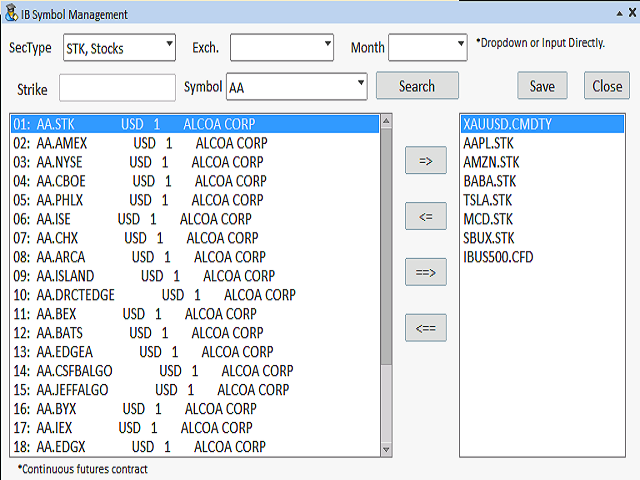Click the Save button
The width and height of the screenshot is (640, 480).
542,86
